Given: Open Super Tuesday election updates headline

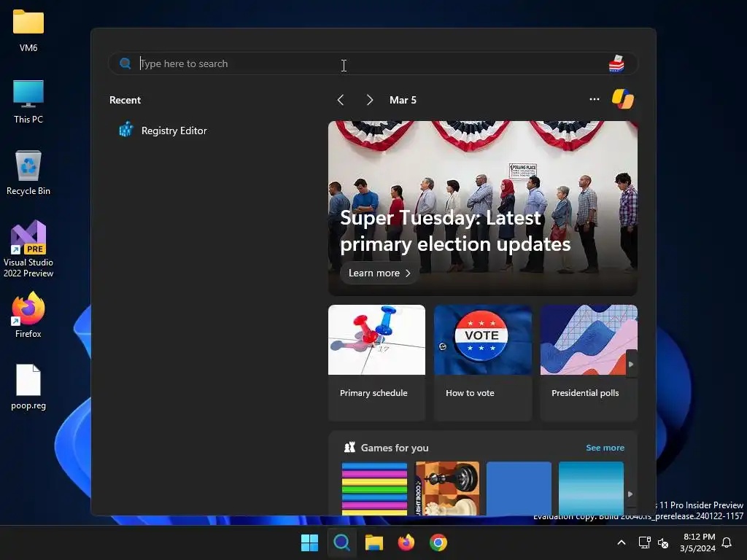Looking at the screenshot, I should (x=455, y=231).
